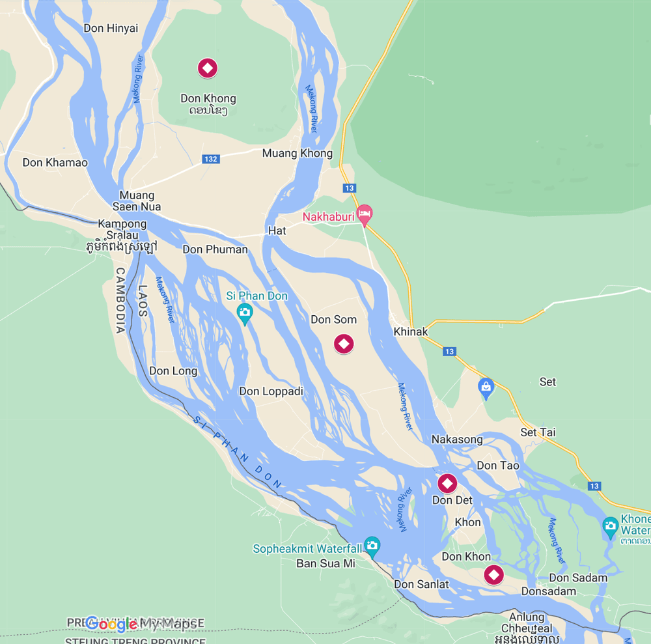This screenshot has width=651, height=644.
Task: Open the Nakhaburi hotel pin
Action: [x=364, y=216]
